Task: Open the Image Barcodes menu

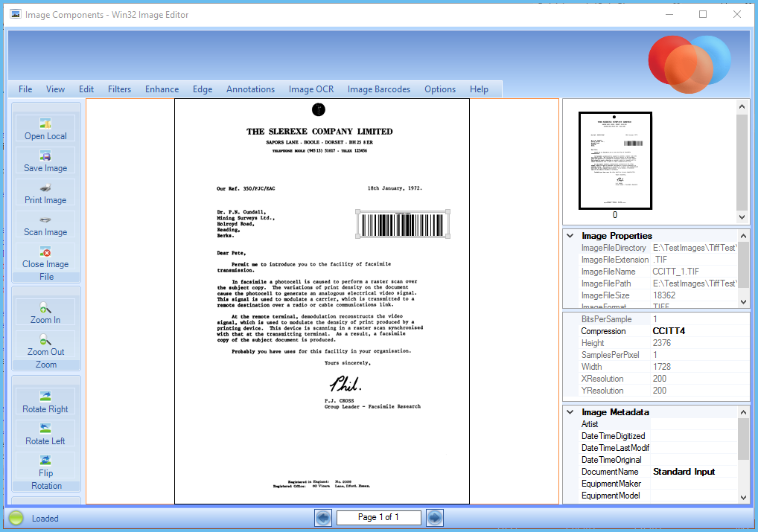Action: click(x=379, y=89)
